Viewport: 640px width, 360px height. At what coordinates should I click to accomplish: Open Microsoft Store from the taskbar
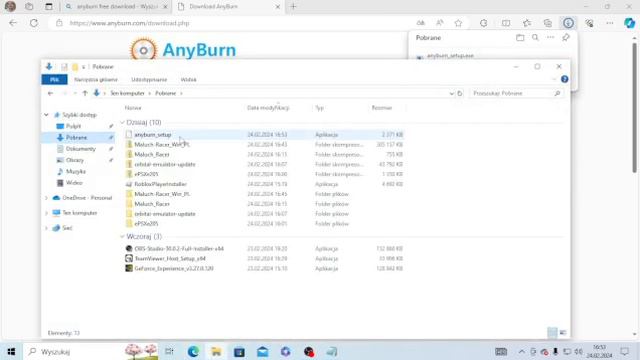click(x=239, y=351)
